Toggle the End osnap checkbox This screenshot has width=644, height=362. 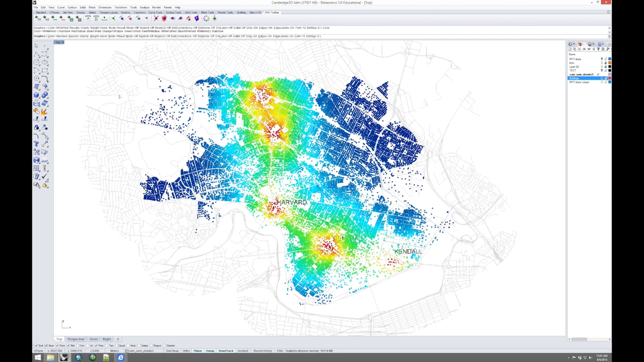(x=36, y=346)
